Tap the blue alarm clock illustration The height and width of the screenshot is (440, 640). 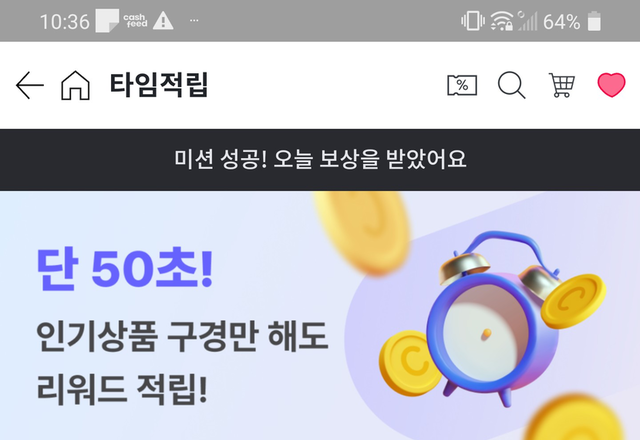[494, 318]
